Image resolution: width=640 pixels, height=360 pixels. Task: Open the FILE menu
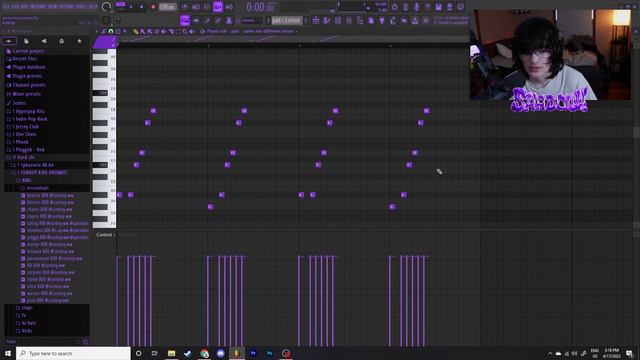click(6, 7)
